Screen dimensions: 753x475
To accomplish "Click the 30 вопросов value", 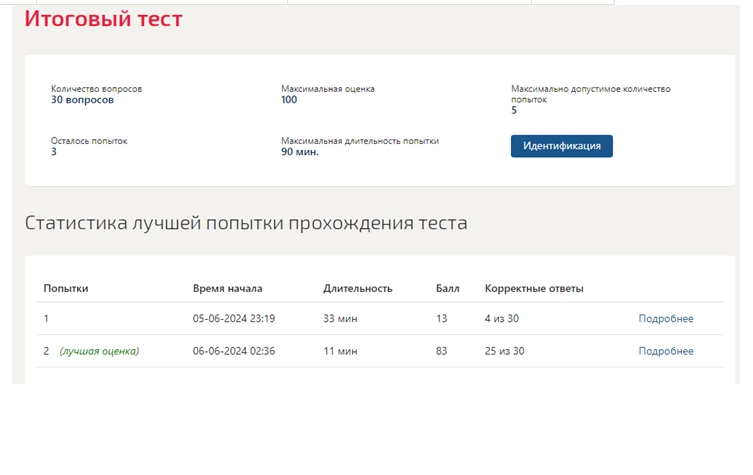I will tap(82, 100).
